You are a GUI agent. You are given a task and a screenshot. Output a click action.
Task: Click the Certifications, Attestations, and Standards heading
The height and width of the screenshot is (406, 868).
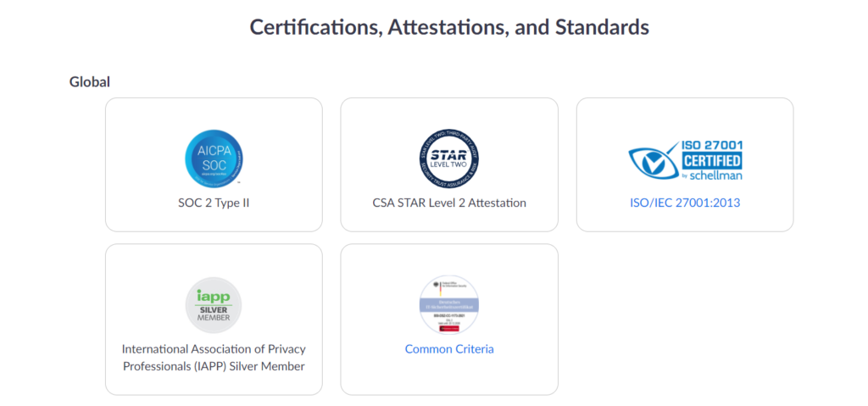pos(449,27)
